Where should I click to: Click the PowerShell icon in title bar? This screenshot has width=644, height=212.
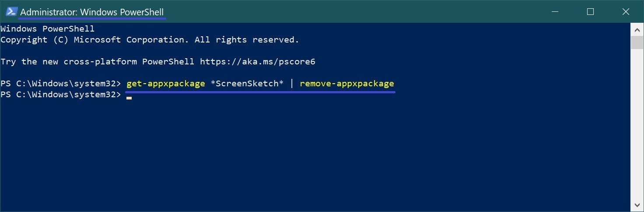tap(11, 12)
